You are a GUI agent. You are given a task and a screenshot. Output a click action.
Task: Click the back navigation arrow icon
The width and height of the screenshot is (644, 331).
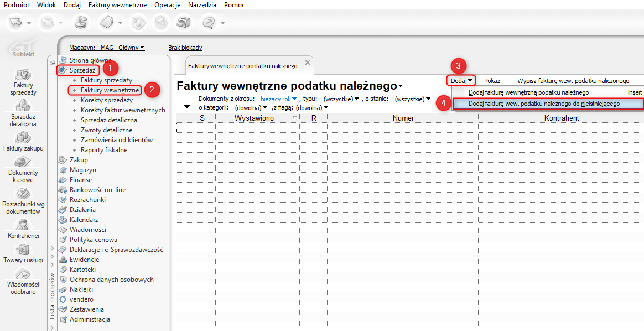pos(16,23)
